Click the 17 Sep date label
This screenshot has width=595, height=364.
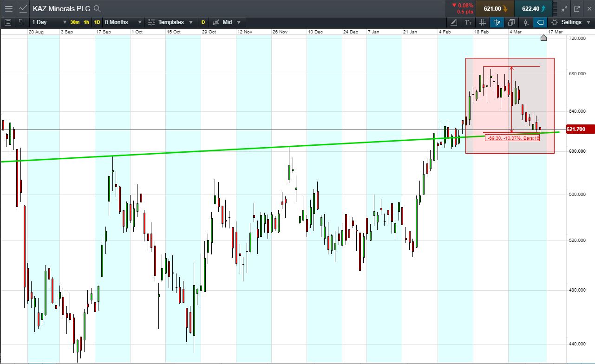tap(103, 32)
